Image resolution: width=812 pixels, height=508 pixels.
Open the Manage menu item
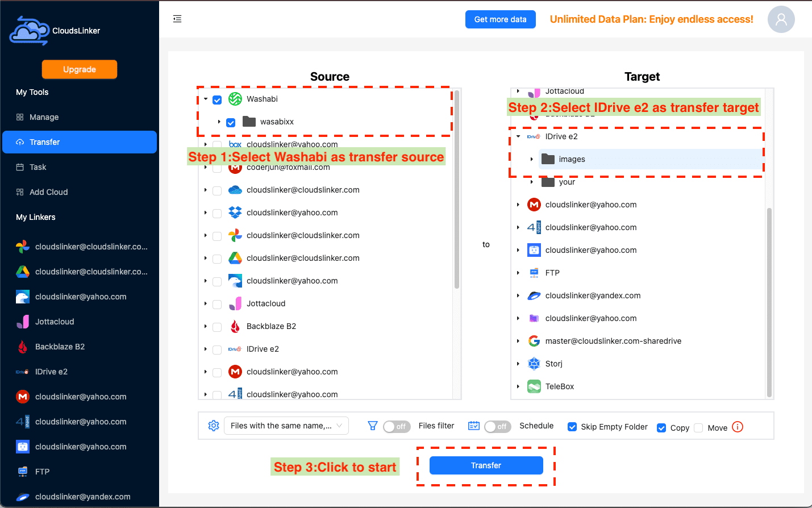[80, 117]
